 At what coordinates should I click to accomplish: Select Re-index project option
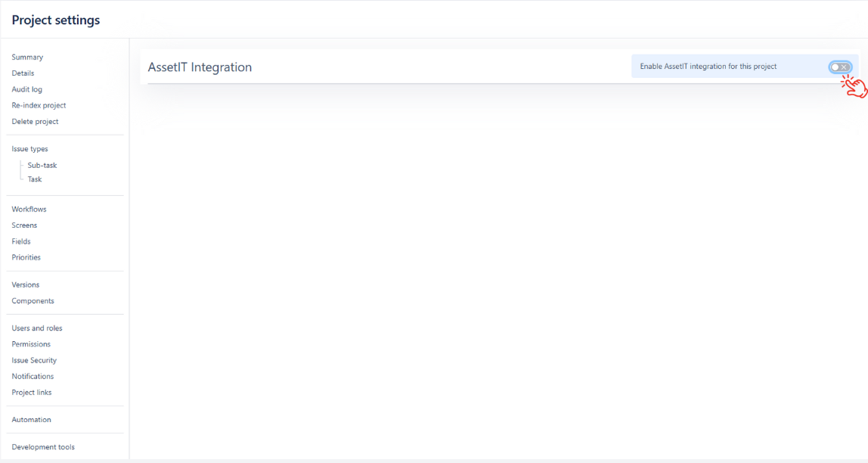coord(39,106)
